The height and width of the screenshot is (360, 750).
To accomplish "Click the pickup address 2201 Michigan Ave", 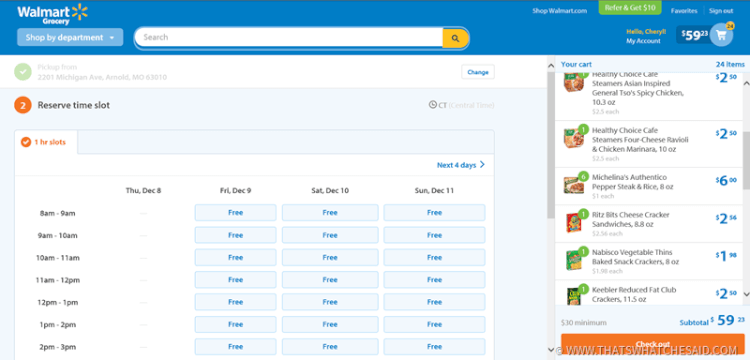I will (x=102, y=77).
